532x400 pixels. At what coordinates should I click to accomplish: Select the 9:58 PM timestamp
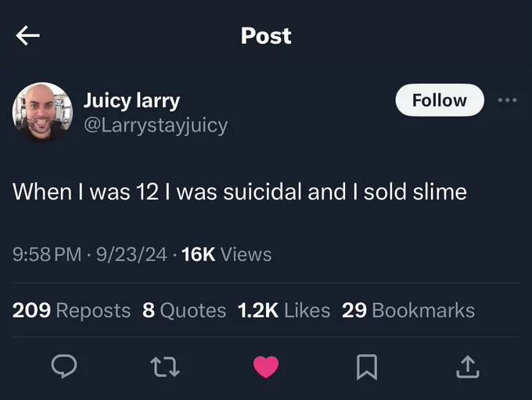click(47, 254)
